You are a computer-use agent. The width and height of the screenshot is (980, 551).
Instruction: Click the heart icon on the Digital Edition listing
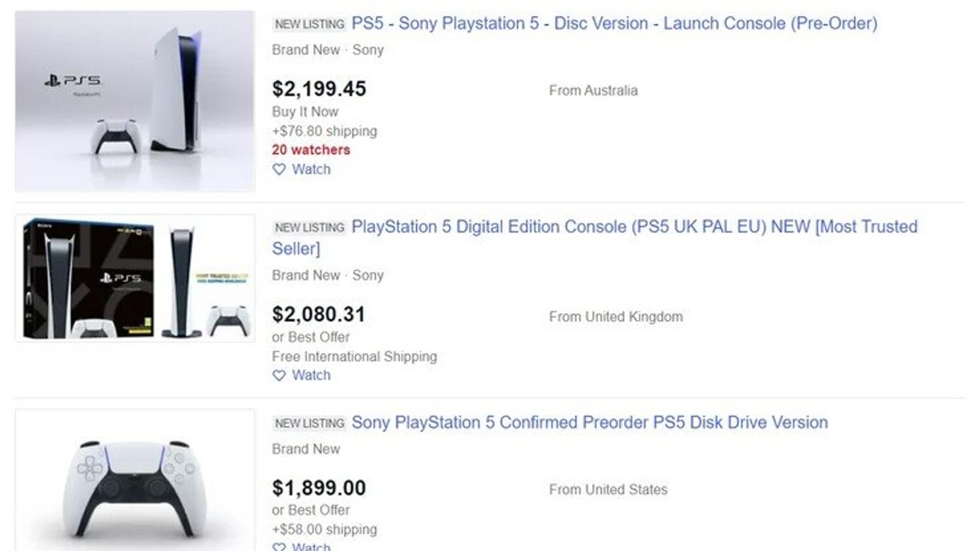279,375
